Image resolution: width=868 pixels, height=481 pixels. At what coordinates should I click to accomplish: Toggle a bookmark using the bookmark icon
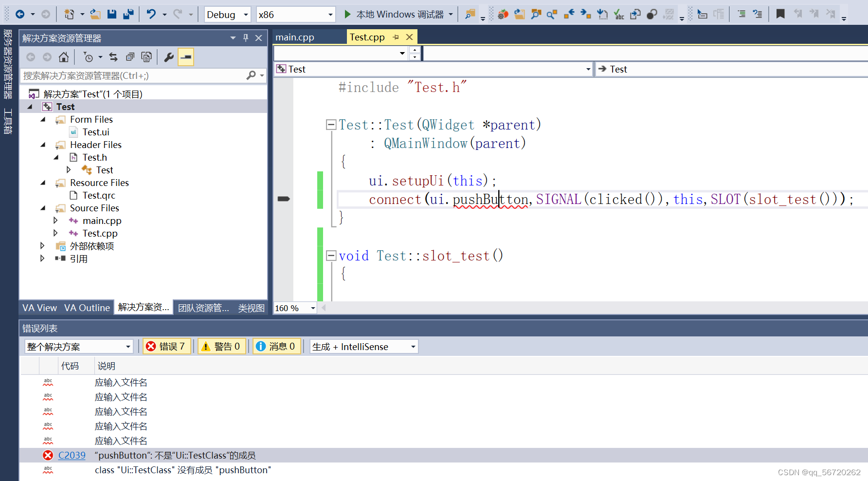780,14
